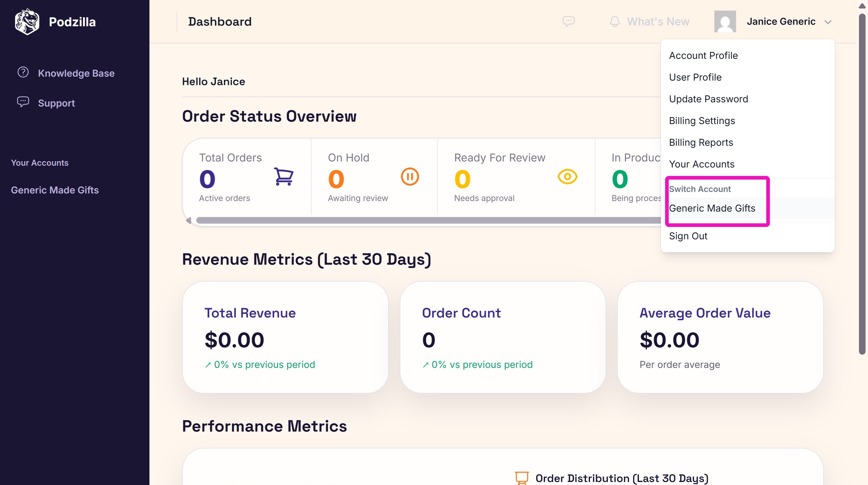Click the Average Order Value card title
The height and width of the screenshot is (485, 868).
705,313
